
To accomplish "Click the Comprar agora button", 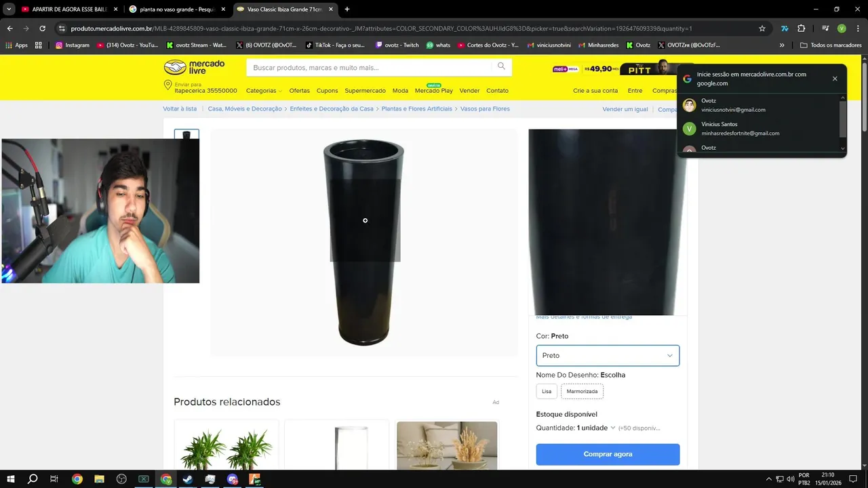I will click(x=608, y=454).
